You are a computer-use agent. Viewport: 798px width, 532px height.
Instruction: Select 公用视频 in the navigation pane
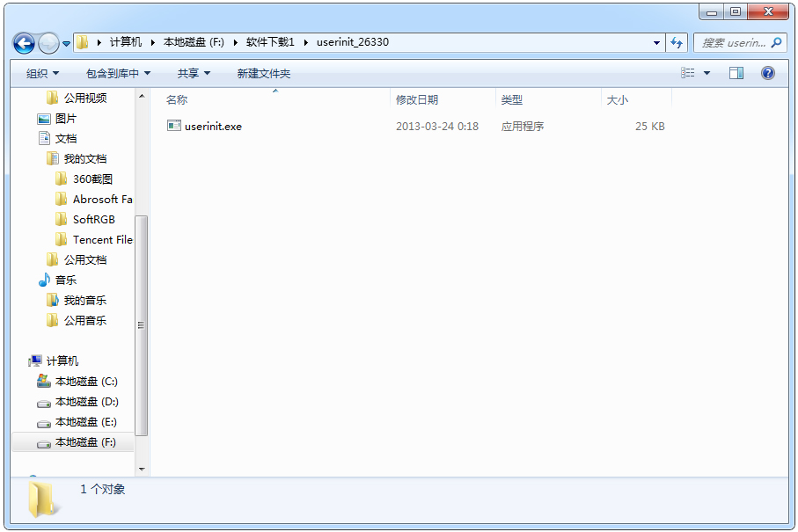point(85,98)
